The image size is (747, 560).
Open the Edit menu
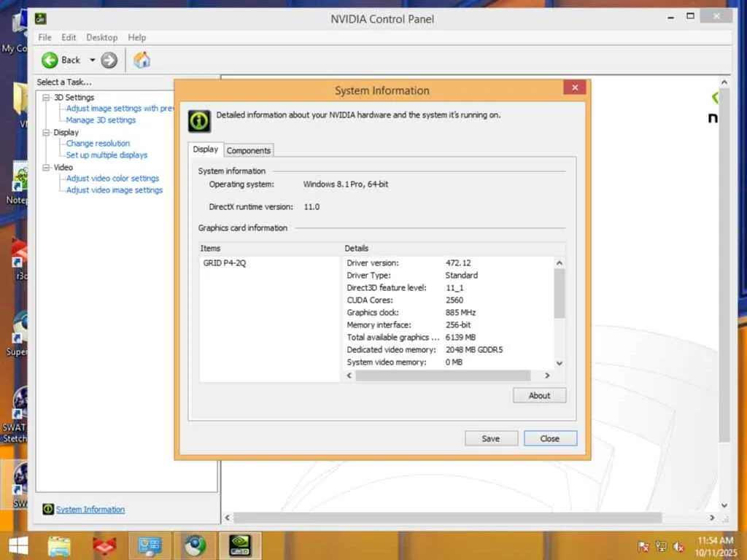coord(69,38)
